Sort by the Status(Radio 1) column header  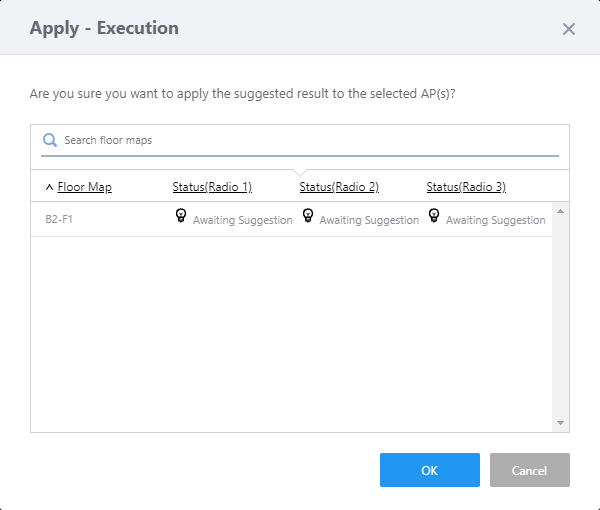pos(212,187)
